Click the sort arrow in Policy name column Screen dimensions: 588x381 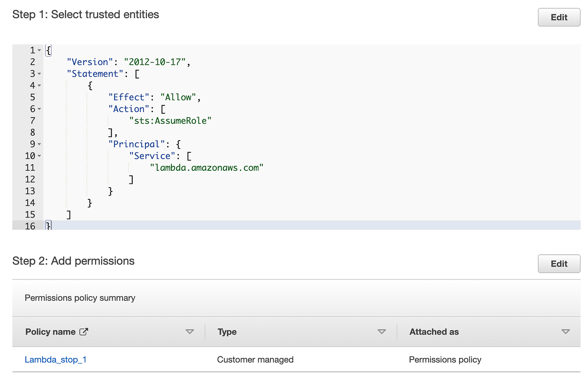tap(190, 331)
